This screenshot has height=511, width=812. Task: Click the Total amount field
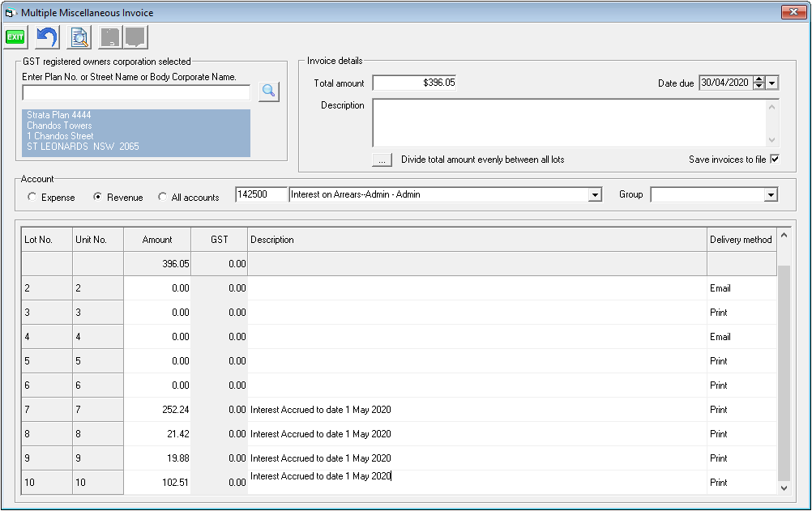coord(414,83)
